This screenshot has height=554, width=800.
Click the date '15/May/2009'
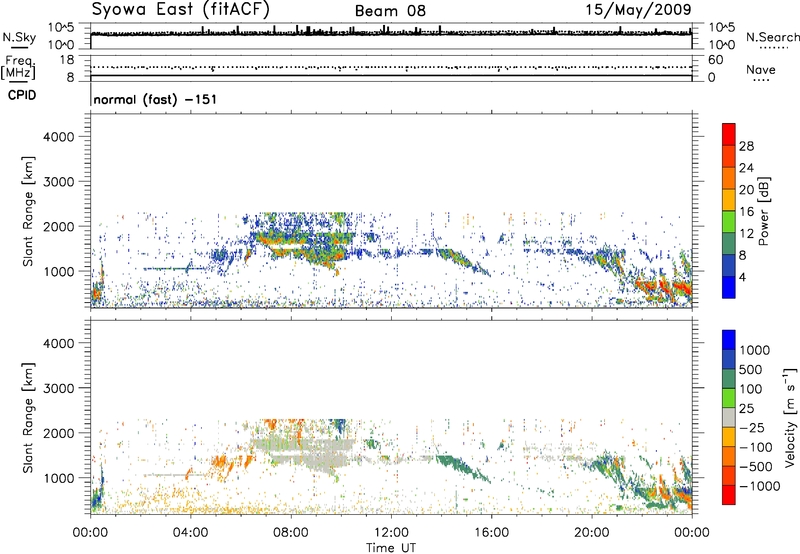638,10
